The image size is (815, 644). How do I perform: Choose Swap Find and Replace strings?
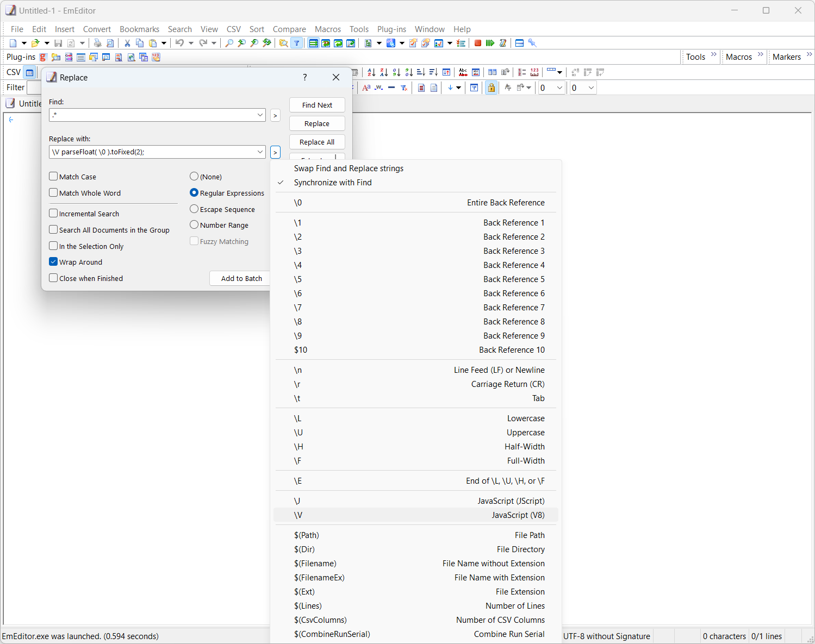[x=416, y=168]
